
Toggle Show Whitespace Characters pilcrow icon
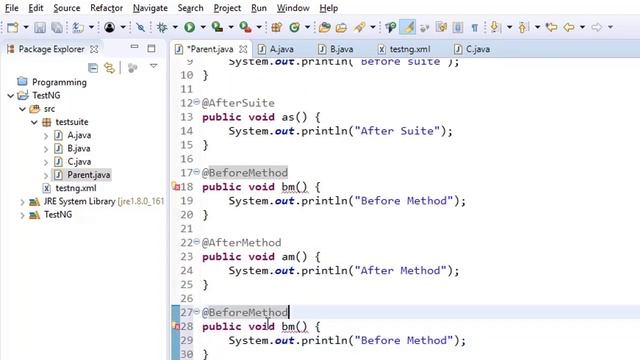click(474, 27)
